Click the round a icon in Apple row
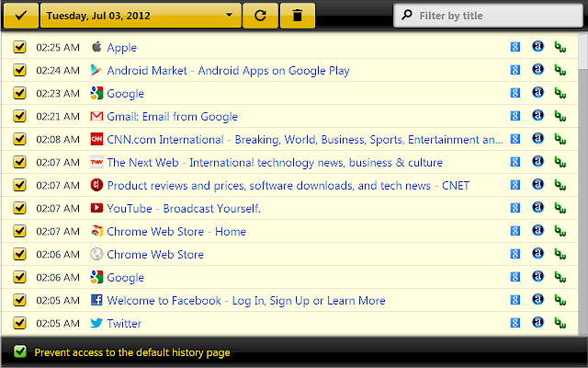The image size is (588, 368). pyautogui.click(x=537, y=47)
